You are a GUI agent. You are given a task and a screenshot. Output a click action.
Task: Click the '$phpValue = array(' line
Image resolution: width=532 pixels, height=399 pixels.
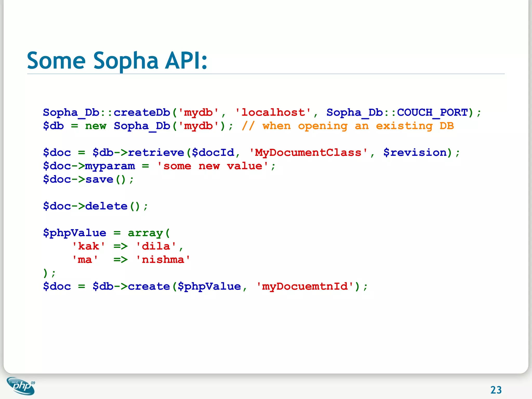click(106, 233)
